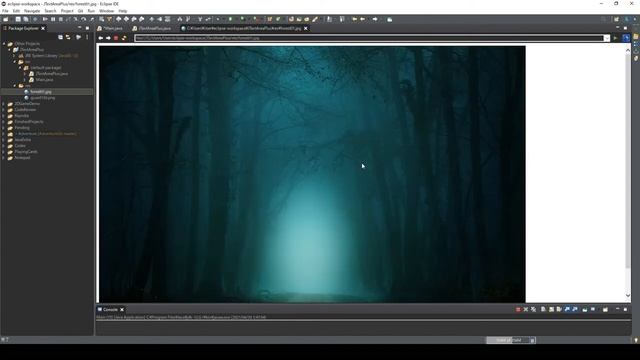Image resolution: width=640 pixels, height=360 pixels.
Task: Click Open Perspective icon at top right
Action: point(616,19)
